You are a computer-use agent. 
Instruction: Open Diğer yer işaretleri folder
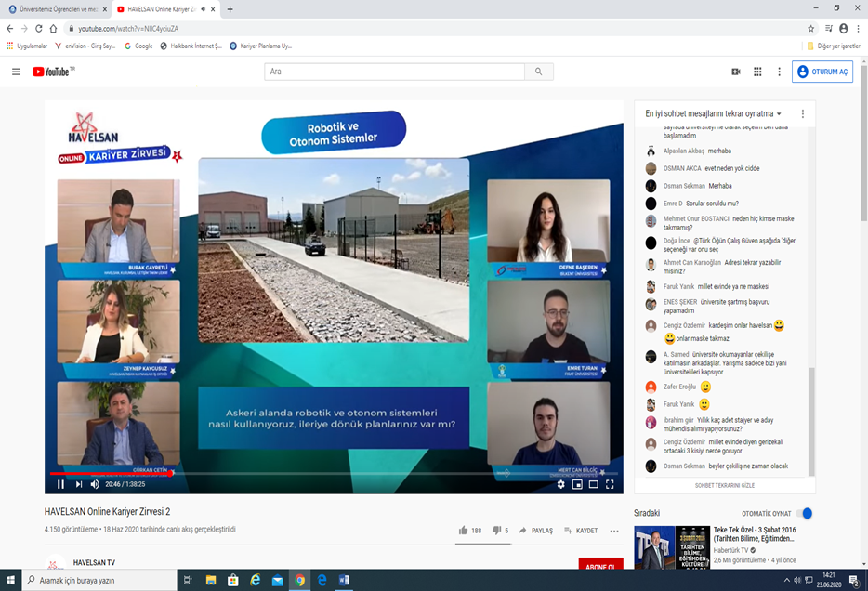(835, 46)
